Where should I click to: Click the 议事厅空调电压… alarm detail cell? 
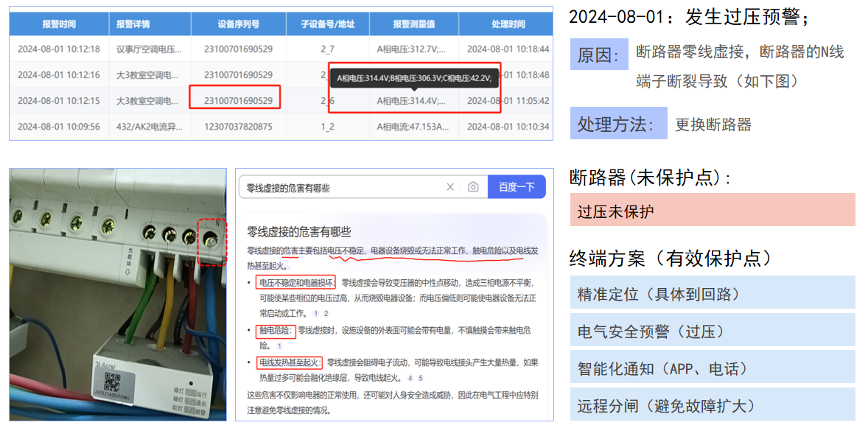tap(150, 49)
